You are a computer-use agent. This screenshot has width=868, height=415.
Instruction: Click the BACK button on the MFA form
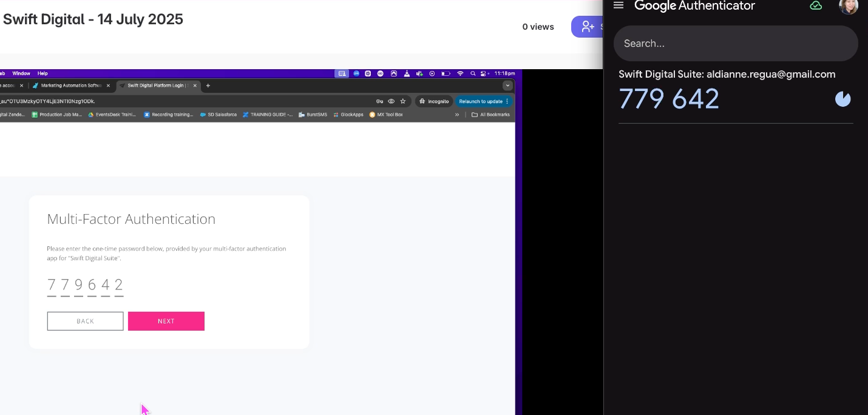click(85, 321)
